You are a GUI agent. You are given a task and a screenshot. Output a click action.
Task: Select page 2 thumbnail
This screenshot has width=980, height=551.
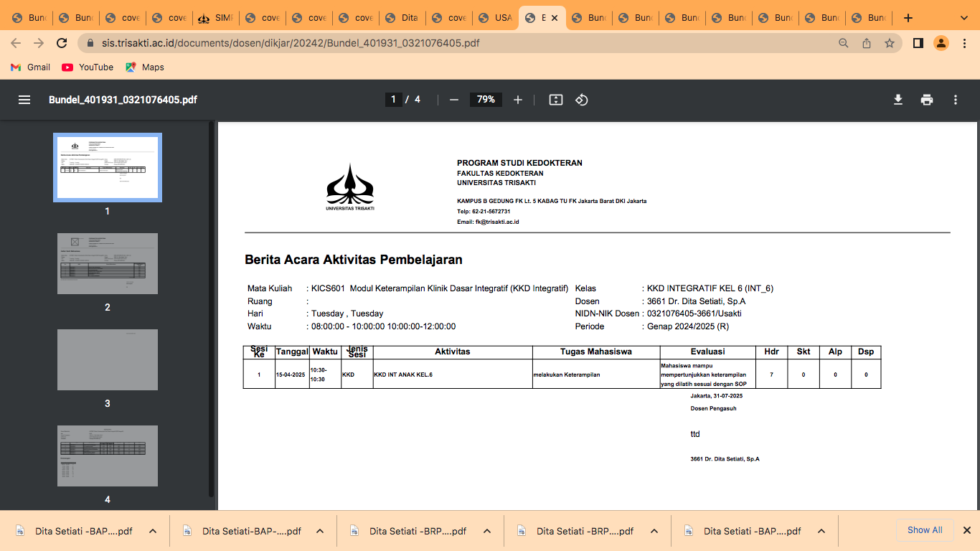[108, 263]
